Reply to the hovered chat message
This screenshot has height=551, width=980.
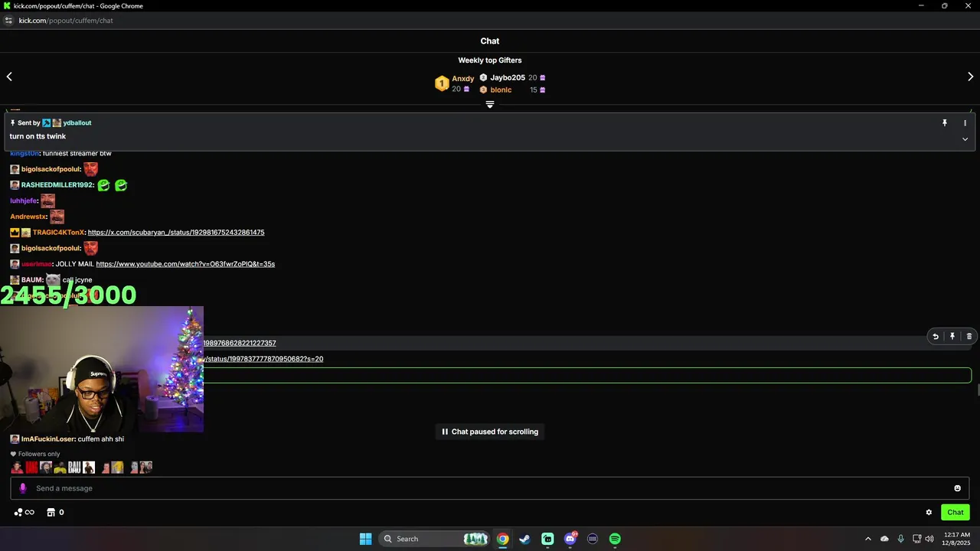coord(936,337)
